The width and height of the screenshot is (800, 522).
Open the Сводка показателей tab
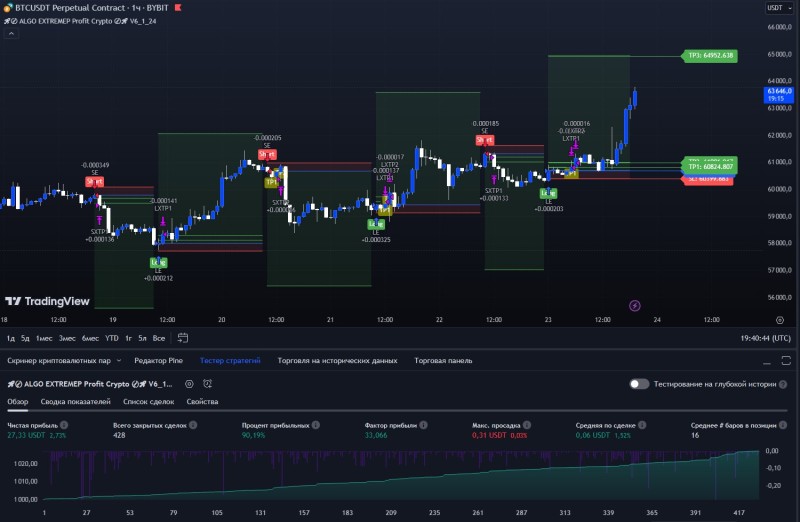pos(76,402)
